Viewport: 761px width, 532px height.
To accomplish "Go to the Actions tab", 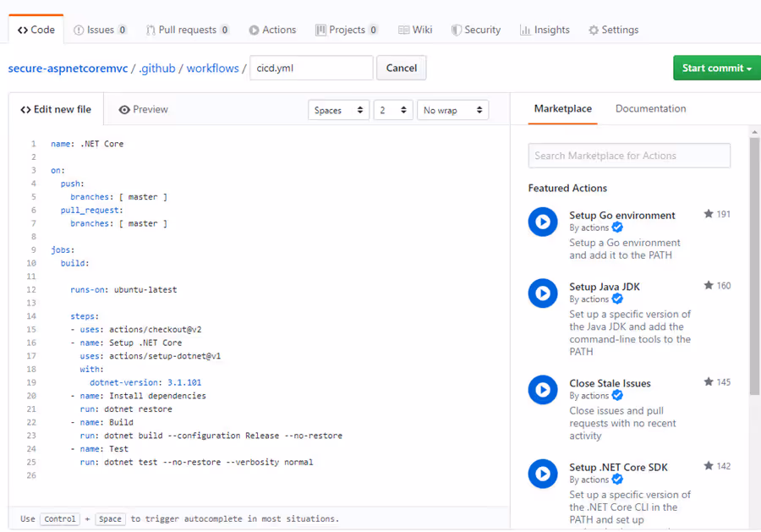I will pos(272,30).
